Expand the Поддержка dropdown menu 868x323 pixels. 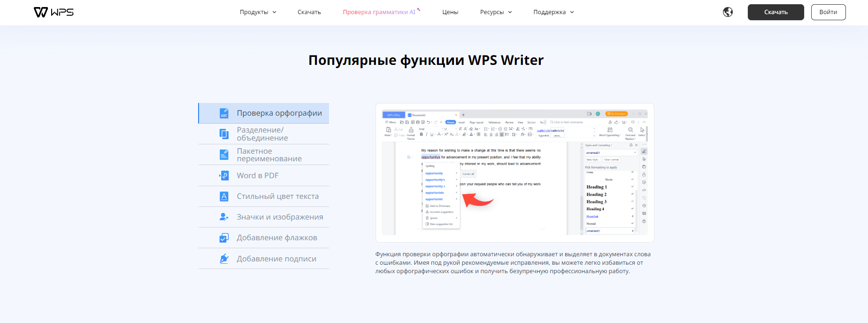point(553,12)
